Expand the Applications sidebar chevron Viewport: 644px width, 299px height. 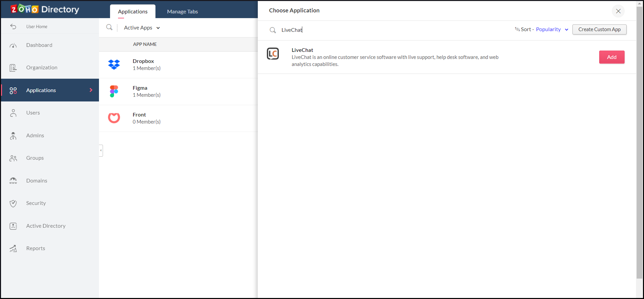coord(91,90)
